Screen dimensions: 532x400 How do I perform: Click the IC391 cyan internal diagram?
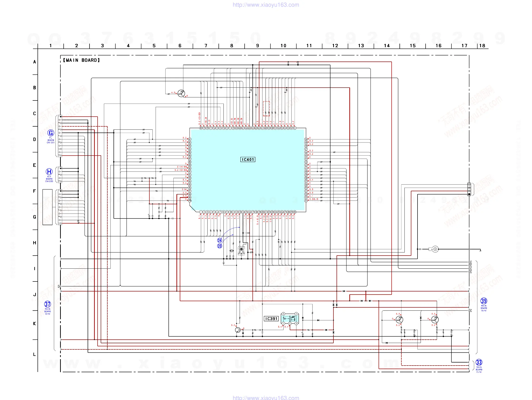point(290,319)
